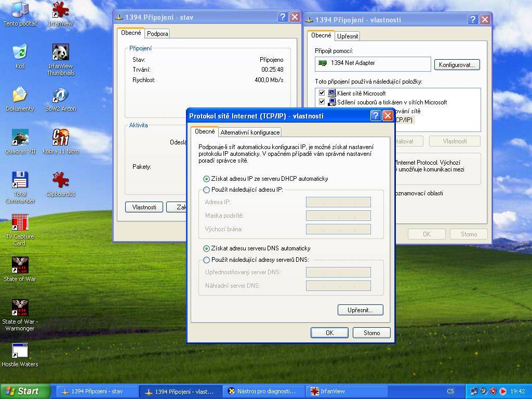Open Upřesnit tab in Připojení - vlastnosti window
The width and height of the screenshot is (532, 399).
click(348, 36)
